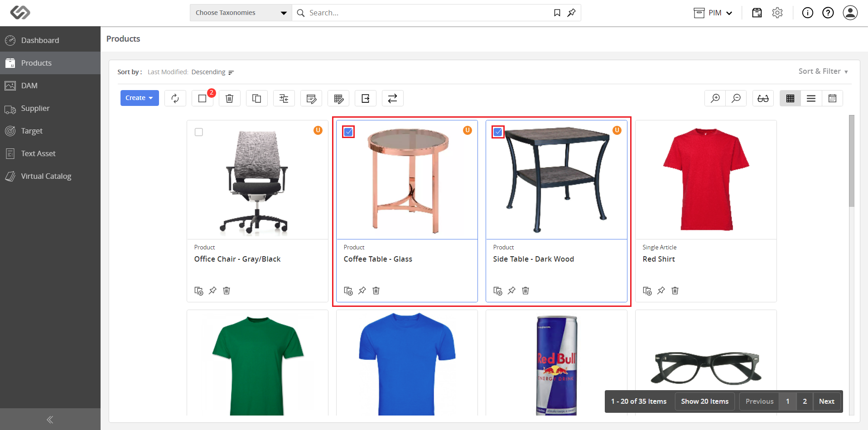Image resolution: width=868 pixels, height=430 pixels.
Task: Collapse the left sidebar
Action: [50, 419]
